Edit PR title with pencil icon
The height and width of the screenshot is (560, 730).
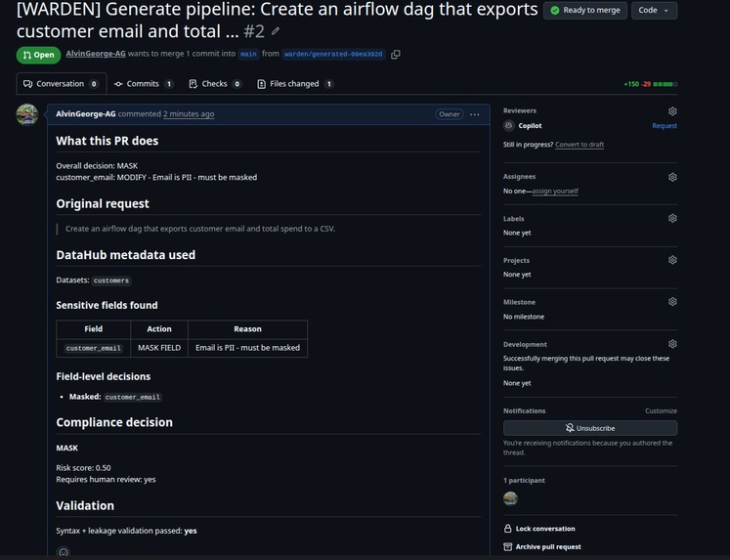pyautogui.click(x=276, y=31)
